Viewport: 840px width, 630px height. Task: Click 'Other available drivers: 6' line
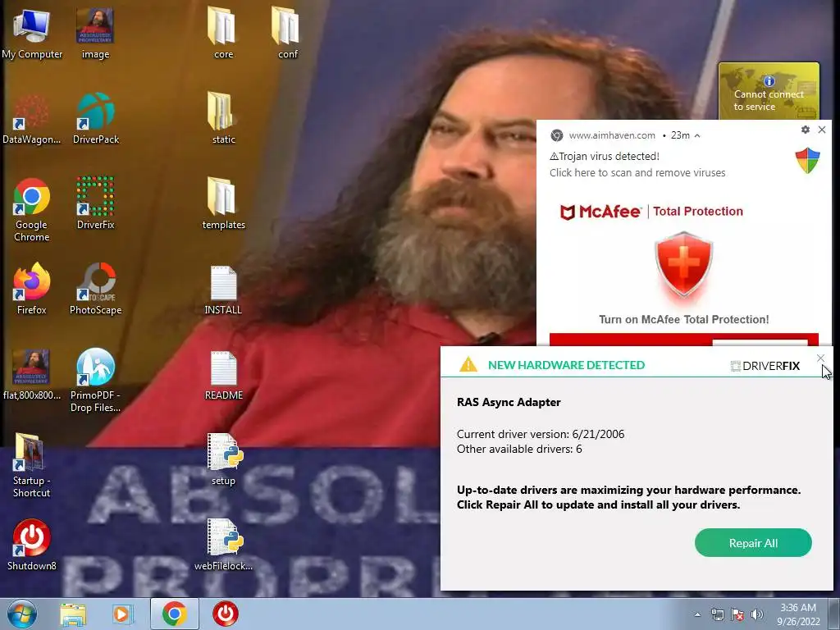point(519,449)
